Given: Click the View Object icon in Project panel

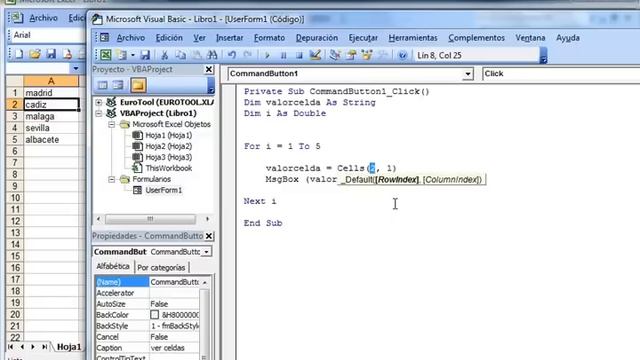Looking at the screenshot, I should pos(118,85).
